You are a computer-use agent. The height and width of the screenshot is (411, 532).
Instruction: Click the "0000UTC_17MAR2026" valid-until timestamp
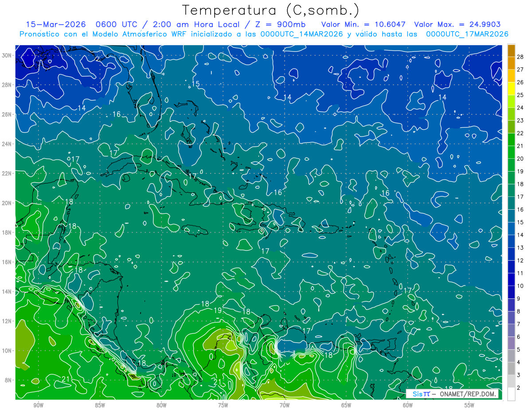[x=467, y=34]
